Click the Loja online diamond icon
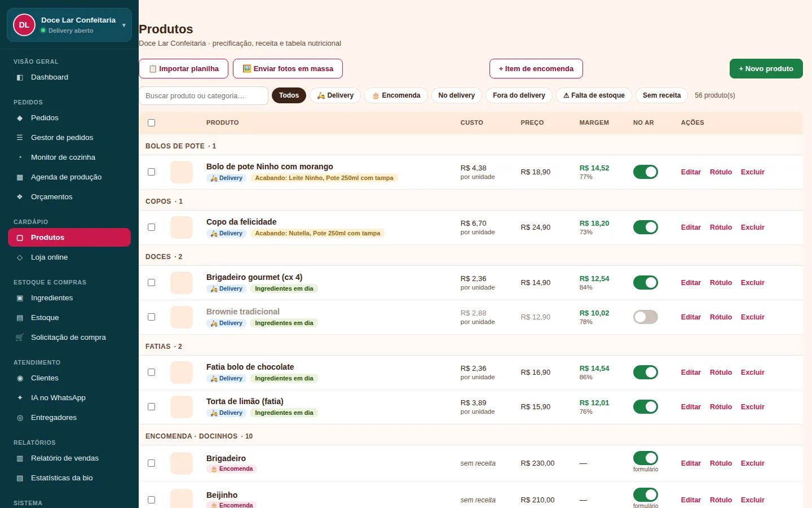This screenshot has height=508, width=812. (x=20, y=257)
